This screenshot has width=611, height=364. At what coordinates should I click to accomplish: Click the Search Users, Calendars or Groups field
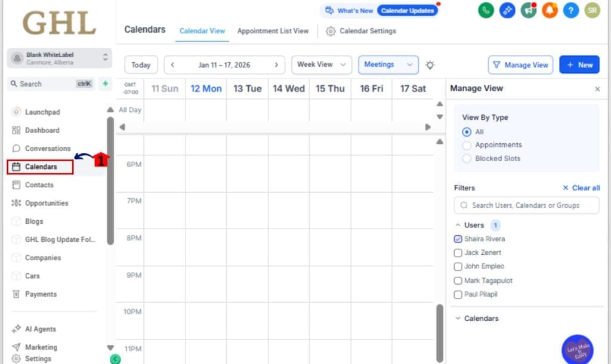point(526,205)
